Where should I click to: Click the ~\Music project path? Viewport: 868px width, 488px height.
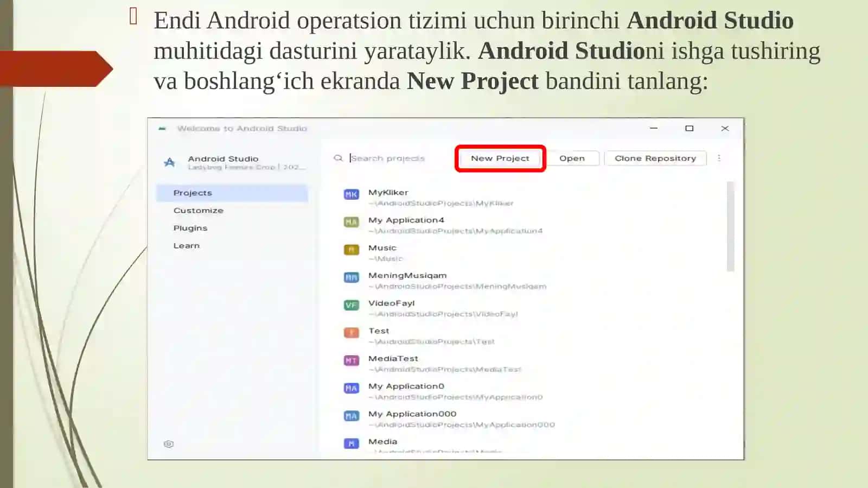386,258
